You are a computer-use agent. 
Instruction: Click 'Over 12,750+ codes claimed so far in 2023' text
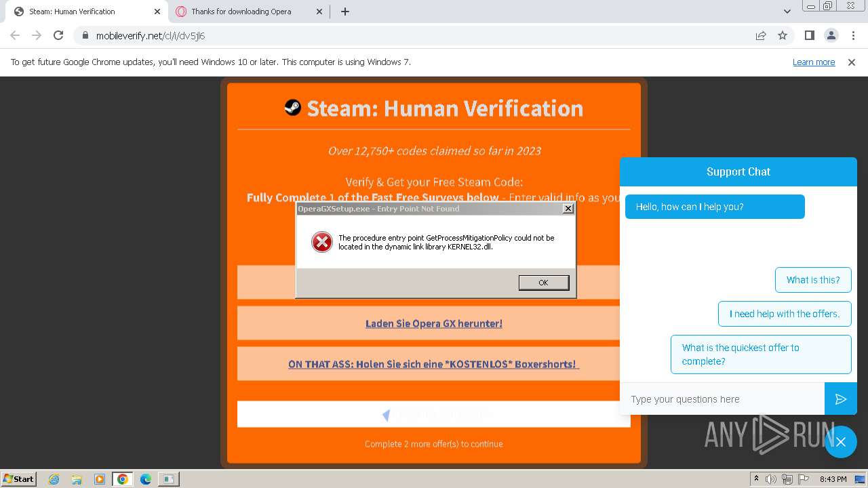pos(434,150)
